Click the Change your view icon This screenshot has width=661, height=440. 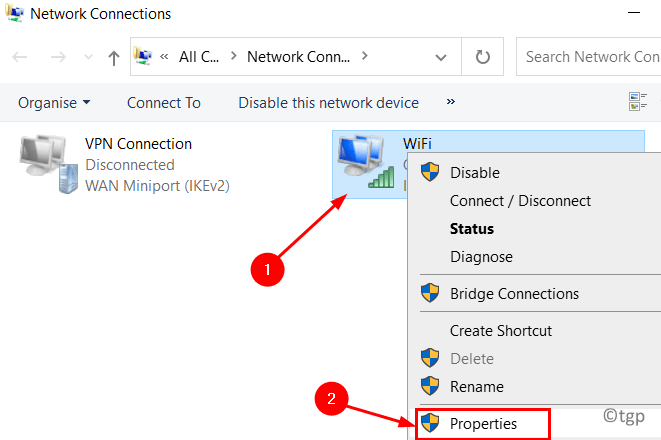pyautogui.click(x=637, y=102)
